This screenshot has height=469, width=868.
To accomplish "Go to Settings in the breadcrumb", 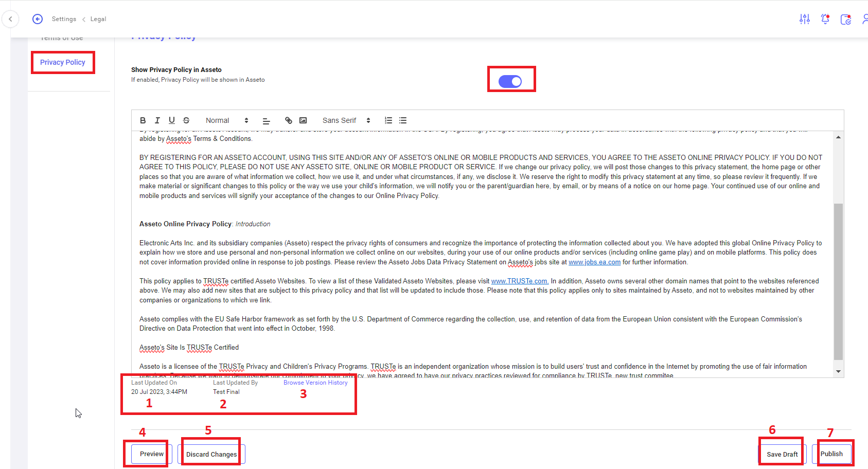I will pos(64,19).
